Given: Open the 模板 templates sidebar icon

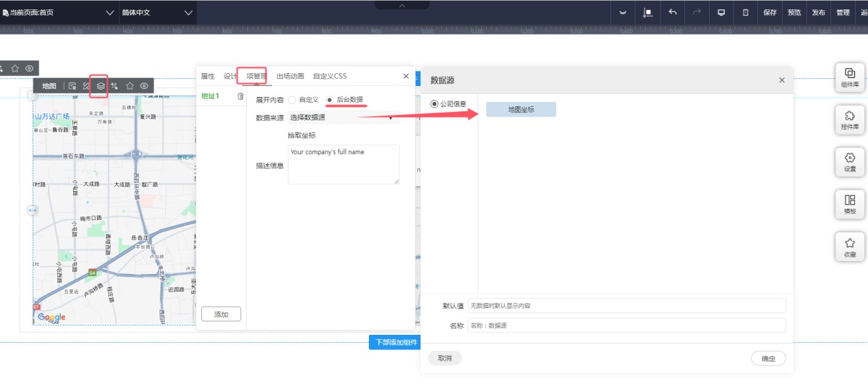Looking at the screenshot, I should point(850,204).
